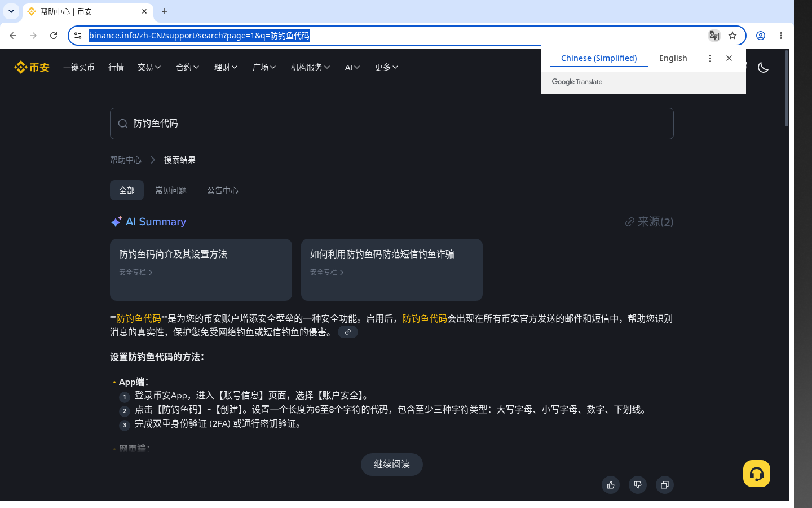Switch to the 常见问题 tab

(171, 190)
